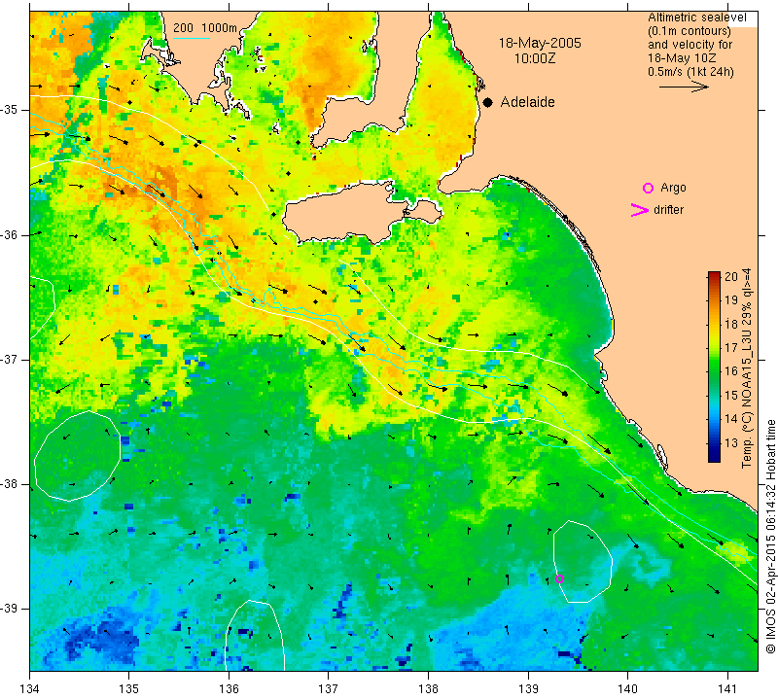Image resolution: width=778 pixels, height=700 pixels.
Task: Click the latitude axis label '-38'
Action: tap(9, 484)
